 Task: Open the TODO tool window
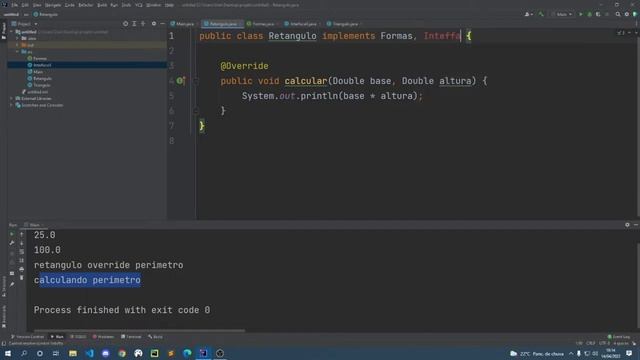[x=78, y=337]
